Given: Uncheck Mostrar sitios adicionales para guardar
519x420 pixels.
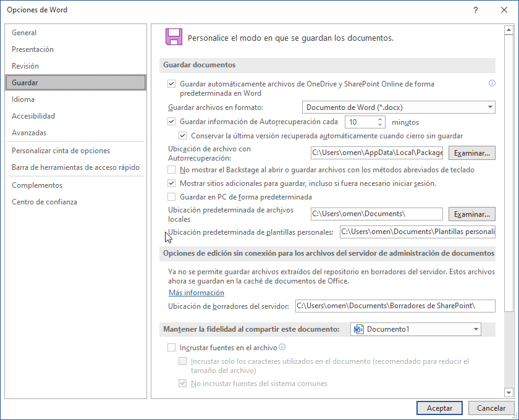Looking at the screenshot, I should 171,183.
